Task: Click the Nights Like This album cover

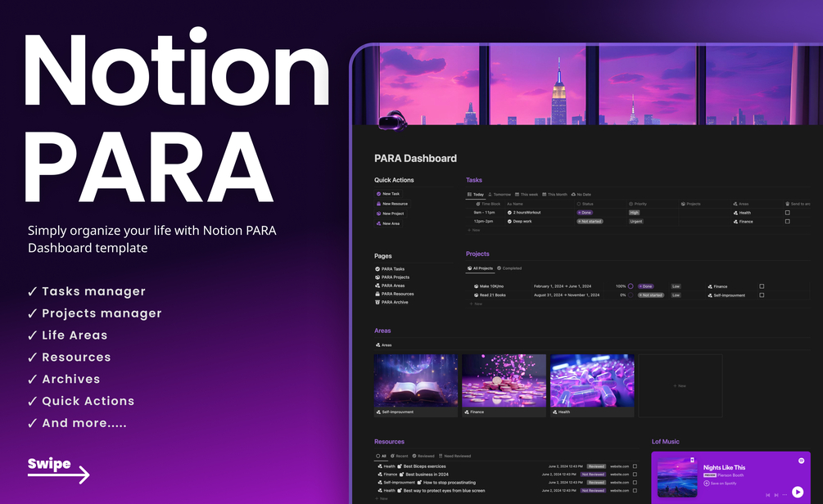Action: (x=677, y=477)
